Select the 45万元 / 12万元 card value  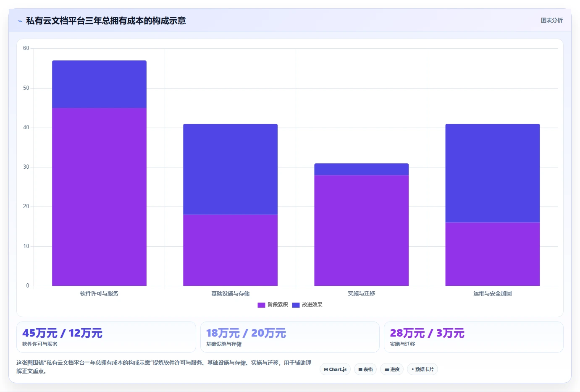[62, 333]
